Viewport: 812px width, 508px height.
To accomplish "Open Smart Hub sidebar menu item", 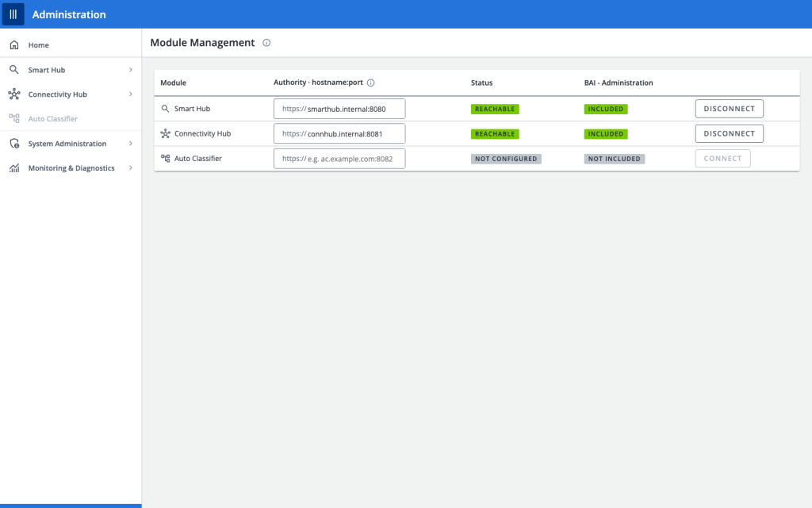I will [71, 70].
